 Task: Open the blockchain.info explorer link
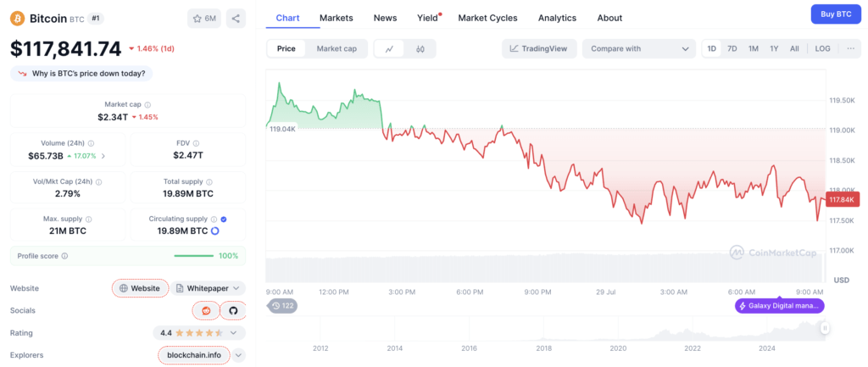pyautogui.click(x=194, y=355)
